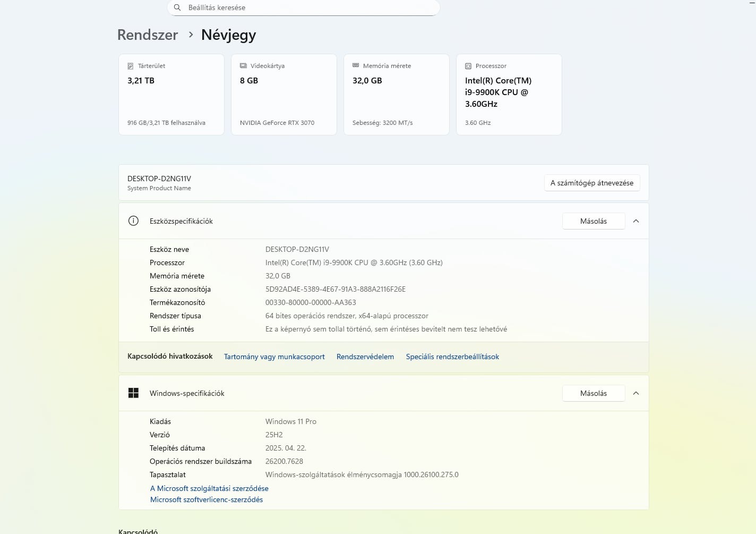Select device name value DESKTOP-D2NG11V in specs
Viewport: 756px width, 534px height.
[297, 249]
